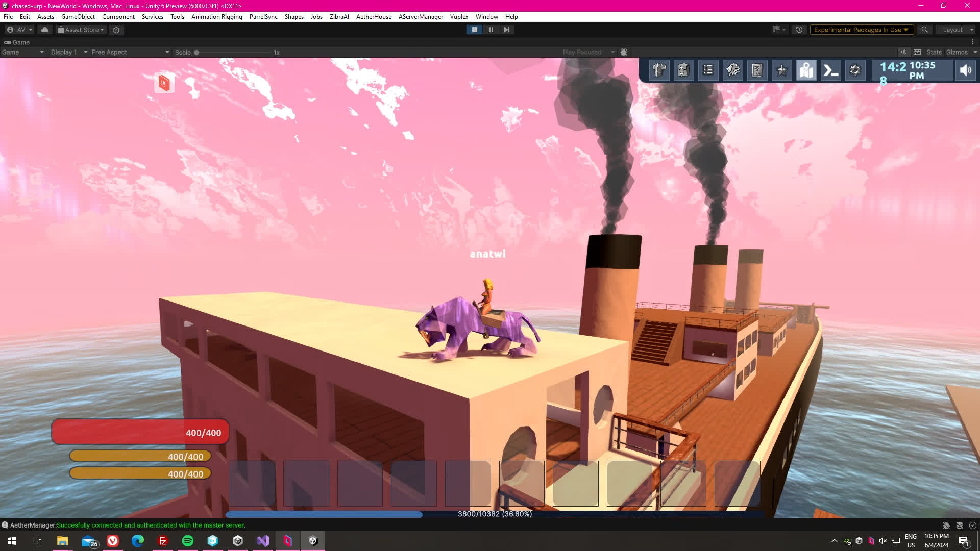The height and width of the screenshot is (551, 980).
Task: Click the lion head icon
Action: click(x=733, y=70)
